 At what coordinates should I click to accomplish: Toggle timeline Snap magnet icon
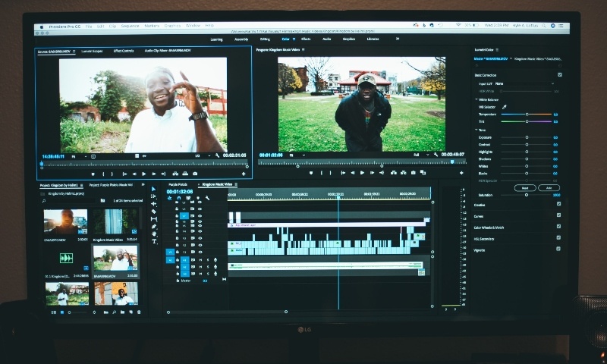click(x=179, y=198)
